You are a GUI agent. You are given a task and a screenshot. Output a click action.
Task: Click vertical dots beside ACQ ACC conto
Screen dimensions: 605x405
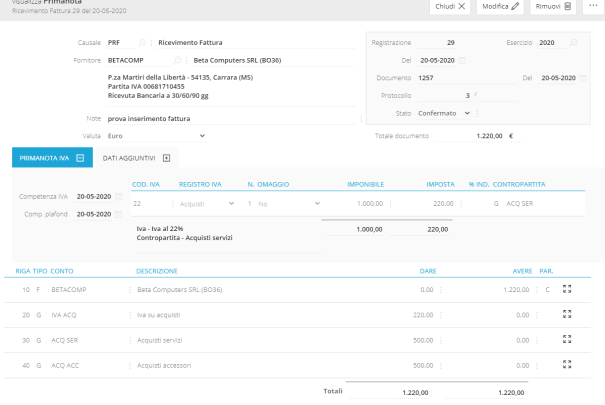click(130, 365)
